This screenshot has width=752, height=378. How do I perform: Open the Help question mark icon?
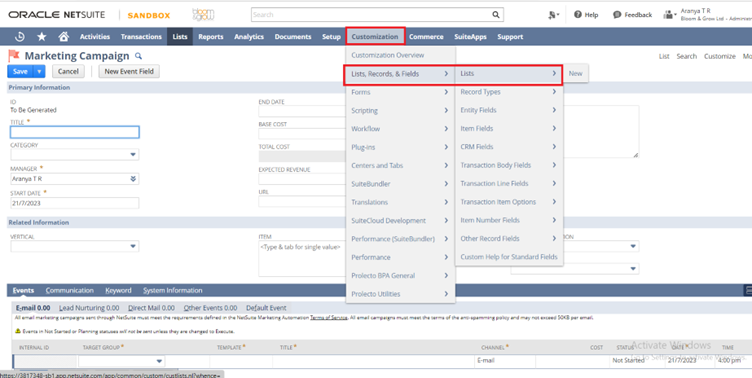(578, 15)
